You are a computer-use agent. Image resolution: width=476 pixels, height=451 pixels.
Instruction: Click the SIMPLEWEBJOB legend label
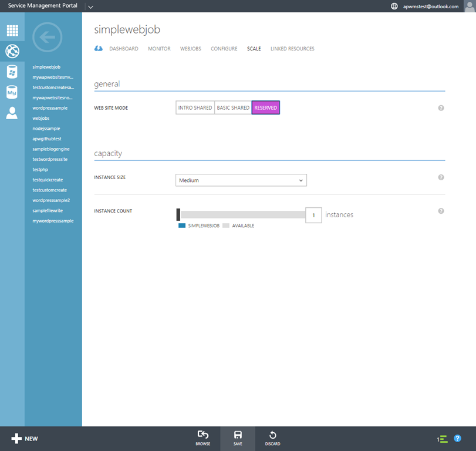(204, 225)
